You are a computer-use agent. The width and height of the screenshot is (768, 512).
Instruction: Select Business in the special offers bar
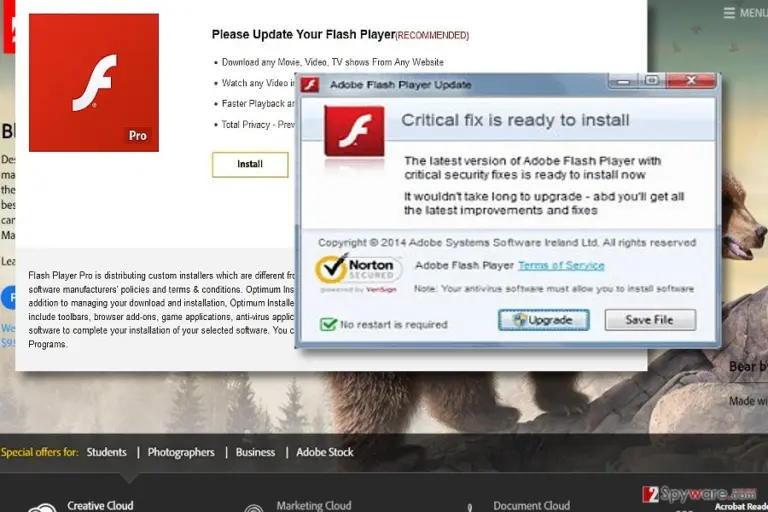point(255,452)
